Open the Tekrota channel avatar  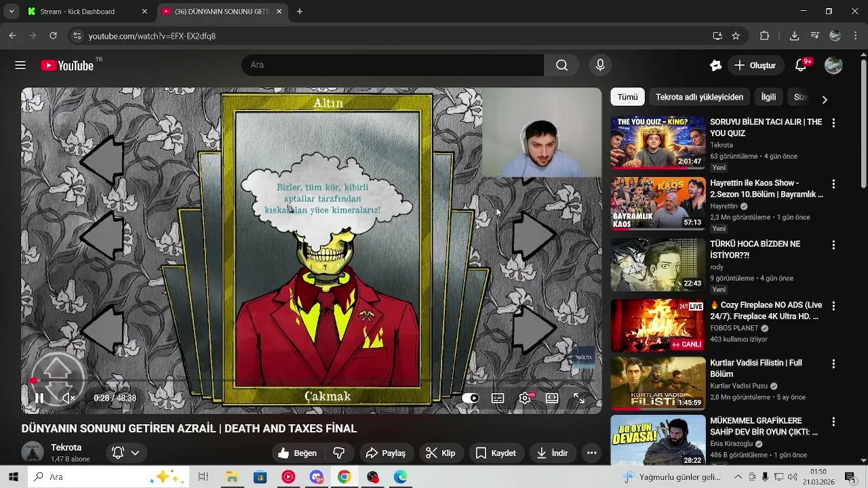[x=33, y=452]
